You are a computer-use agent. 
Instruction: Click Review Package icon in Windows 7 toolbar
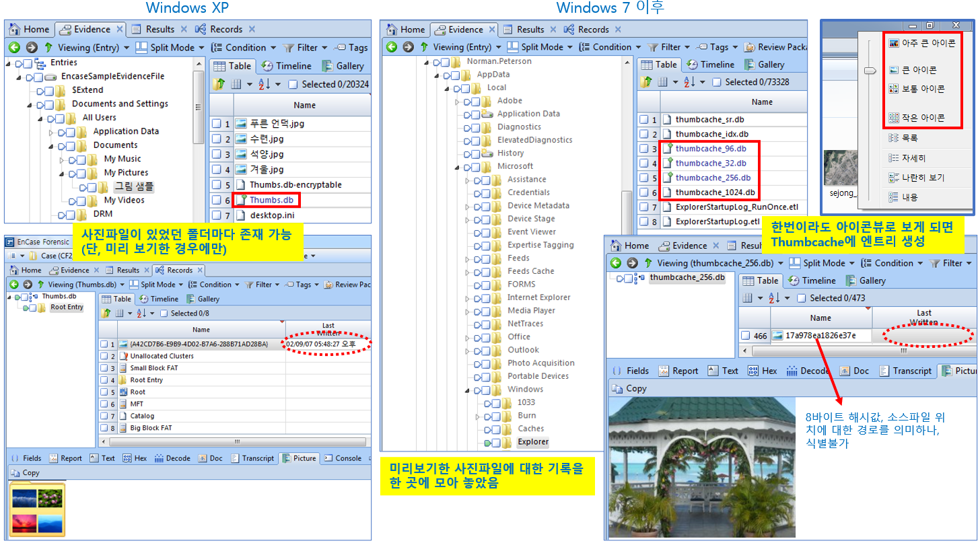pyautogui.click(x=749, y=47)
